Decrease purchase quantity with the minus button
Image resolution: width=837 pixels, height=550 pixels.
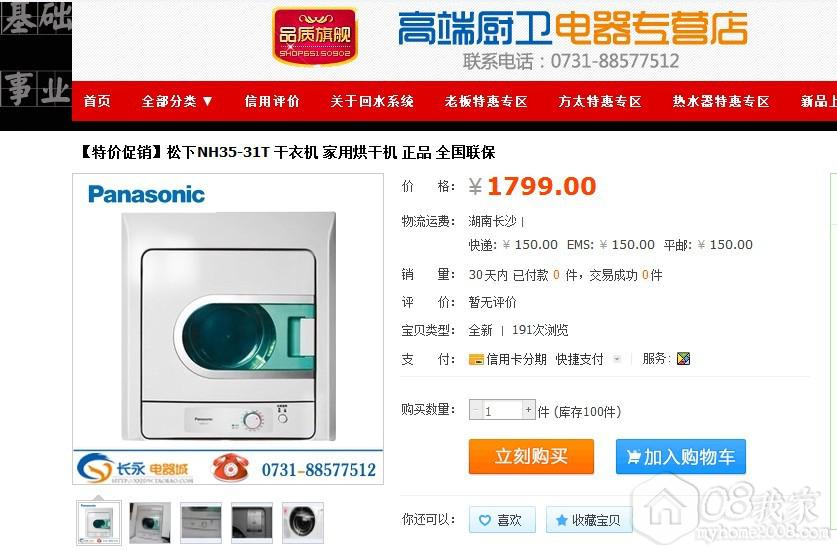pyautogui.click(x=476, y=410)
